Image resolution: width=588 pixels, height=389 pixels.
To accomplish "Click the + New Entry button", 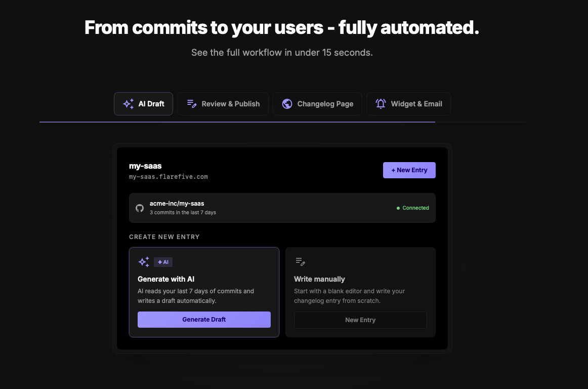I will pyautogui.click(x=409, y=170).
